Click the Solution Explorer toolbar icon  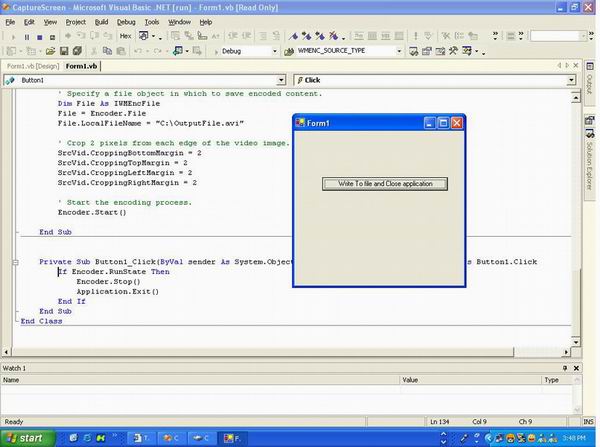[413, 51]
